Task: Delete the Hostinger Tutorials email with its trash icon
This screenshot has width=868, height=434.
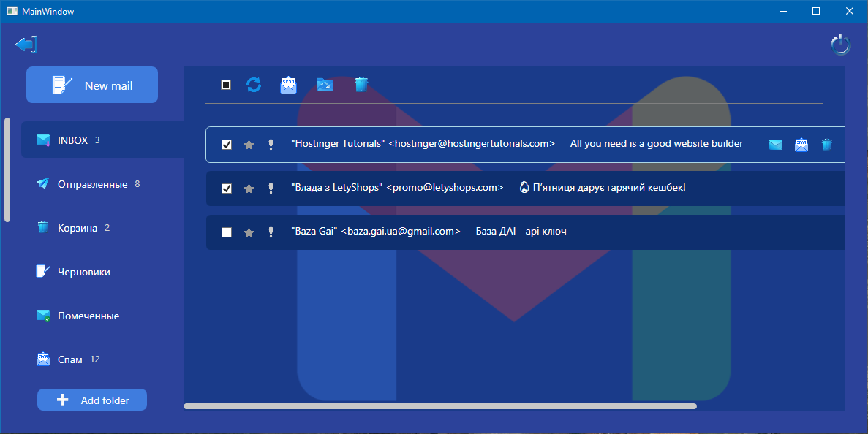Action: click(x=826, y=145)
